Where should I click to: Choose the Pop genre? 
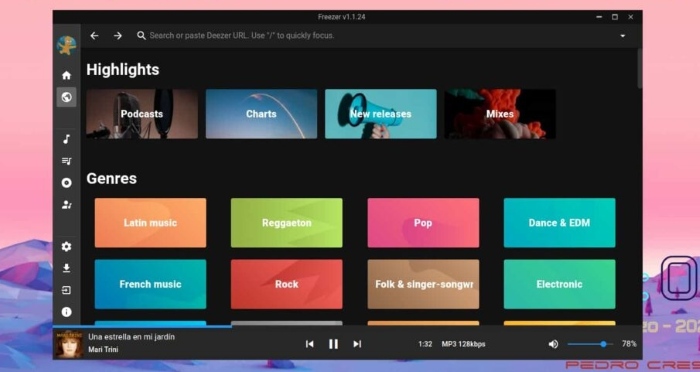[x=423, y=223]
